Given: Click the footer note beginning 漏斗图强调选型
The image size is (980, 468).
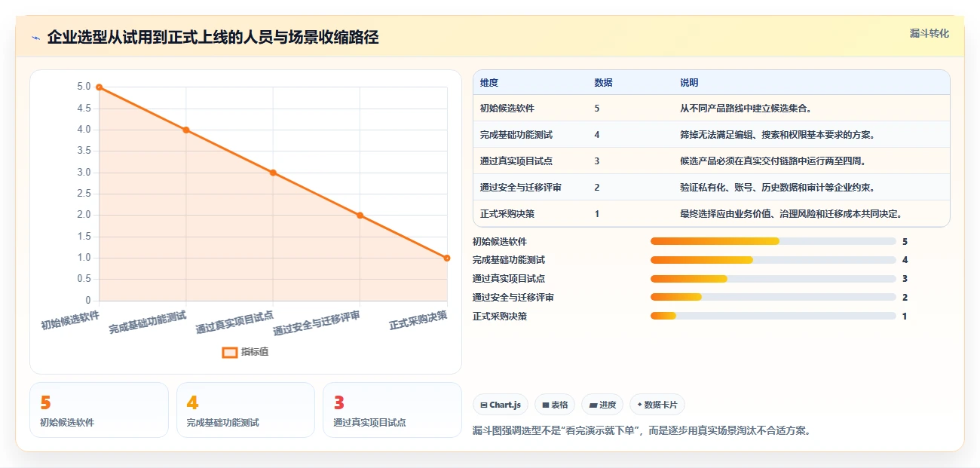Looking at the screenshot, I should [x=642, y=430].
